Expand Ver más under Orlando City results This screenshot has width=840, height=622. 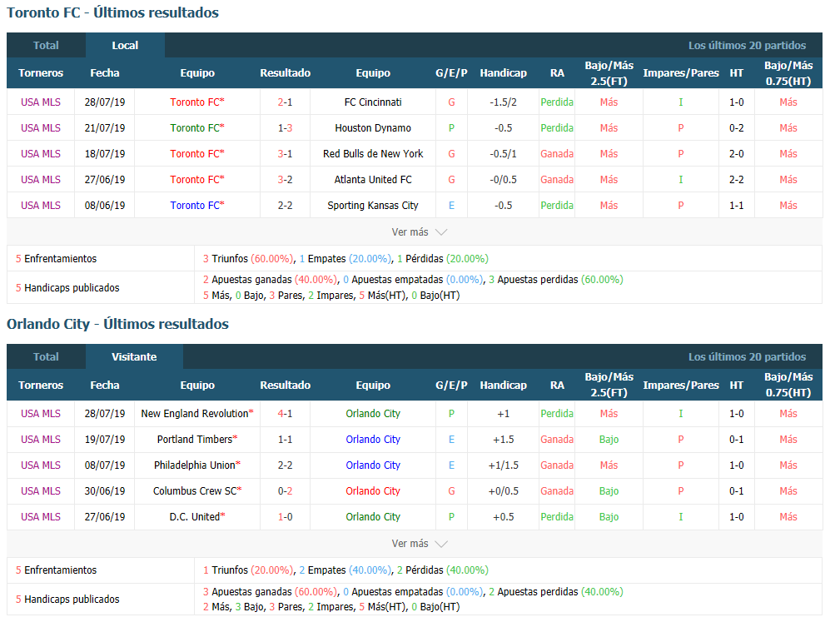tap(419, 543)
